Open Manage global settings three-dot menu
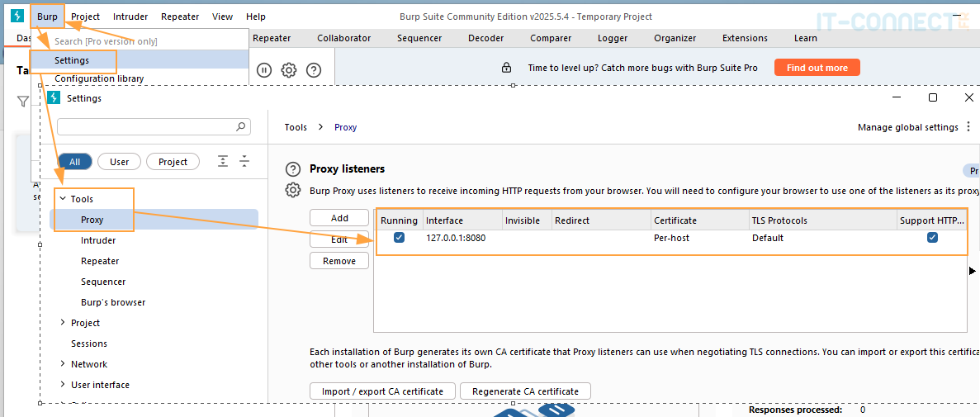This screenshot has width=980, height=417. [x=968, y=127]
